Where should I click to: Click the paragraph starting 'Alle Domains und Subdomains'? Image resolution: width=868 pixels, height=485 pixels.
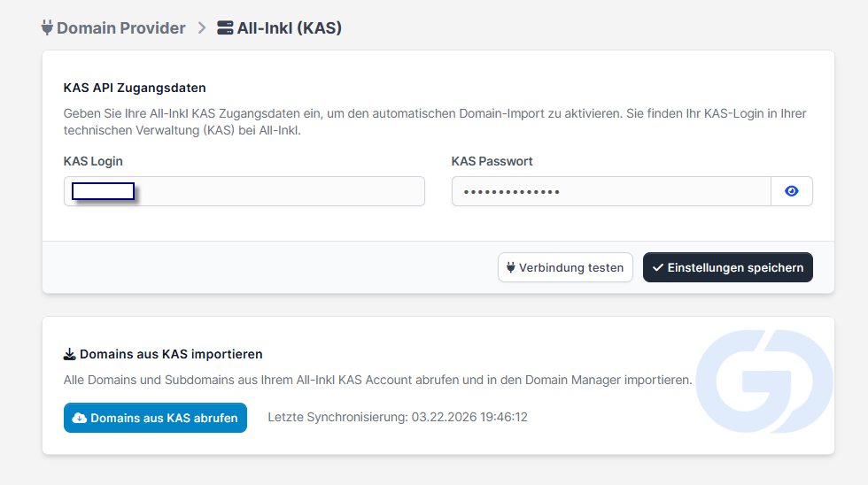pos(377,380)
